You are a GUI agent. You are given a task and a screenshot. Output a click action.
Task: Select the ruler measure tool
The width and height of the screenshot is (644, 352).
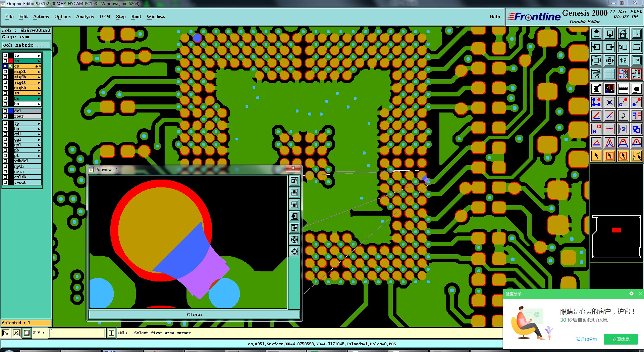pos(623,89)
